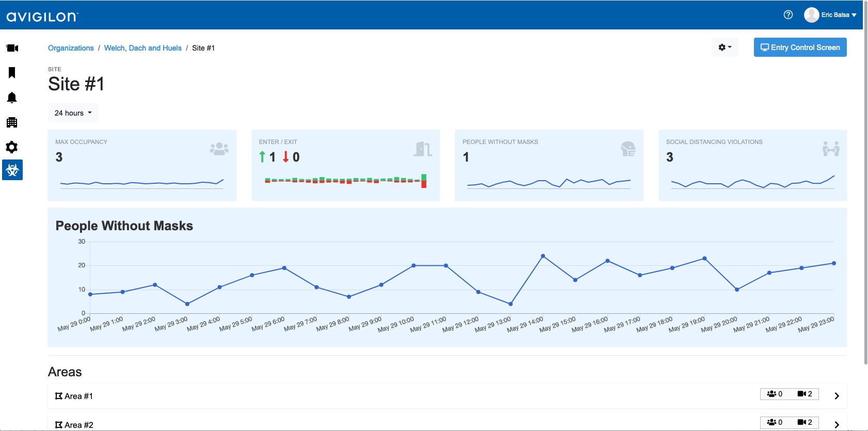Open the settings gear in the sidebar
Viewport: 868px width, 431px height.
point(12,147)
